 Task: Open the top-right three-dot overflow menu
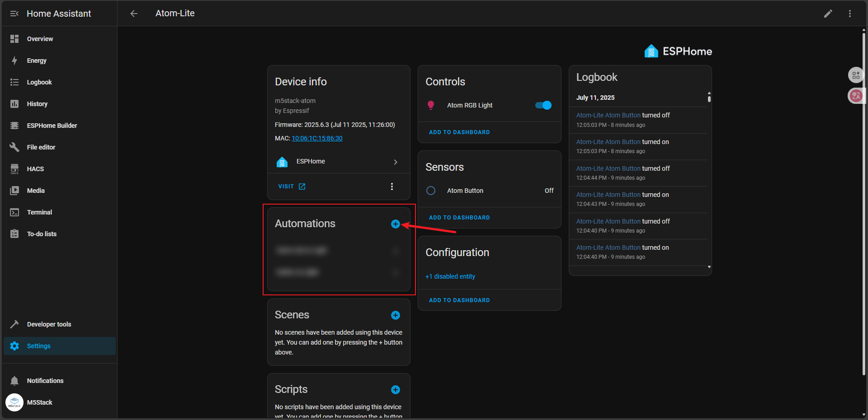point(850,14)
